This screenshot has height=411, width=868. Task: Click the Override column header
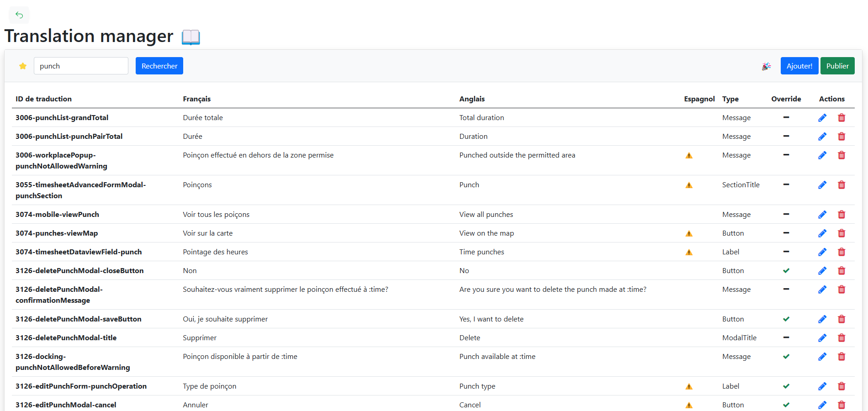[786, 99]
